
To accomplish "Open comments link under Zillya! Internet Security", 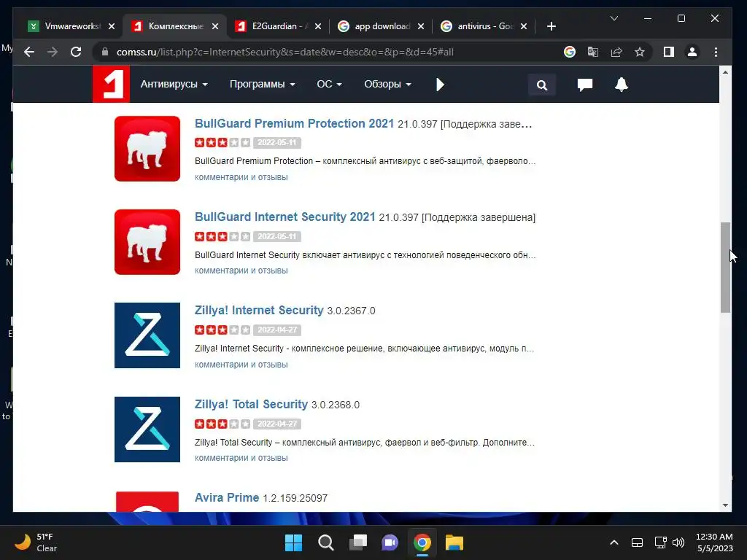I will [241, 365].
